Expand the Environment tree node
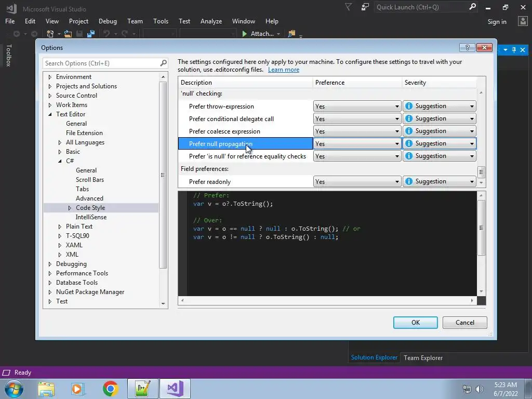This screenshot has height=399, width=532. tap(50, 77)
